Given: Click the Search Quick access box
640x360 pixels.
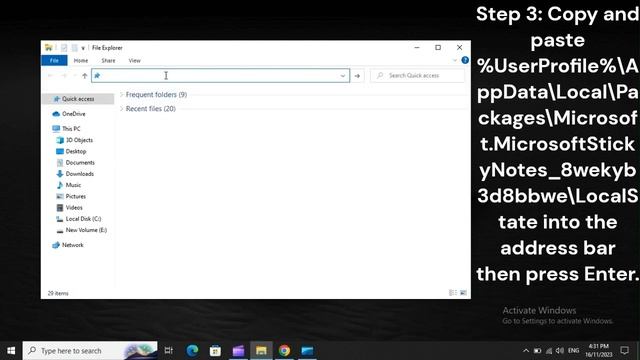Looking at the screenshot, I should pos(417,76).
